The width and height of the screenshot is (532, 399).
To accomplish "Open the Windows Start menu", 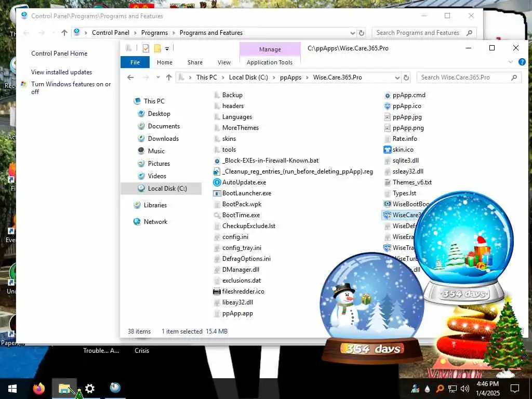I will 12,389.
